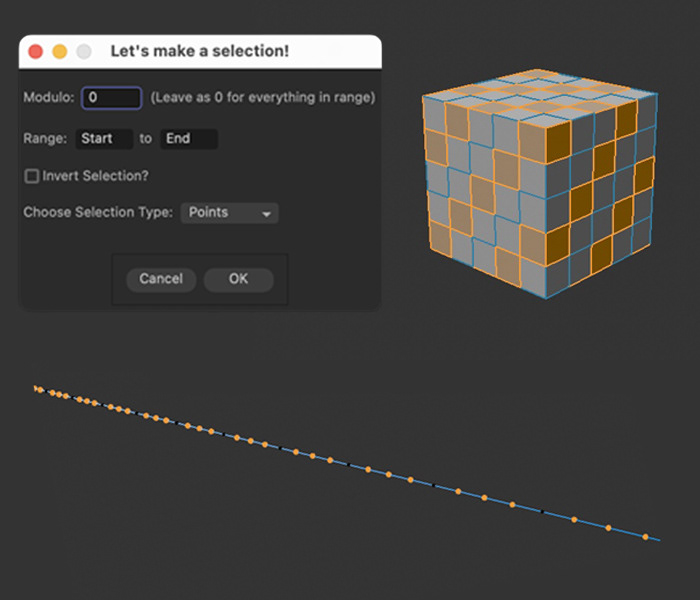Click the dropdown arrow next to Points
The width and height of the screenshot is (700, 600).
[267, 214]
